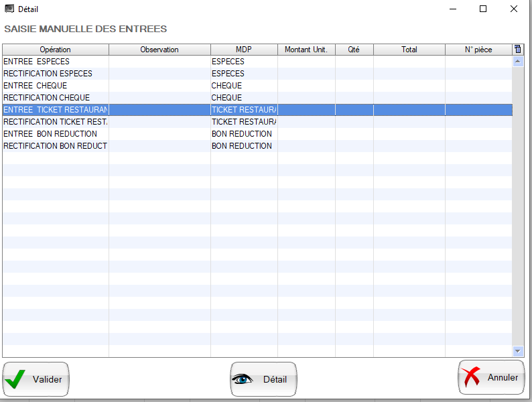Viewport: 532px width, 402px height.
Task: Click the eye icon Détail button
Action: 263,379
